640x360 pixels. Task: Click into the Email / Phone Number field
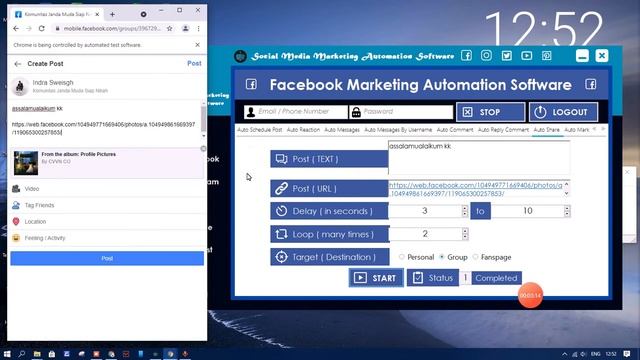pyautogui.click(x=296, y=111)
